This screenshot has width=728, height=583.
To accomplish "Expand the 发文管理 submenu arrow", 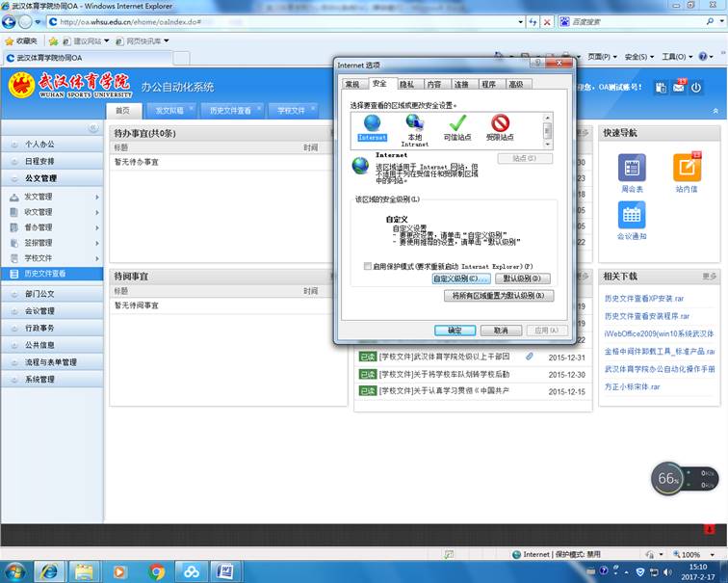I will pyautogui.click(x=97, y=197).
